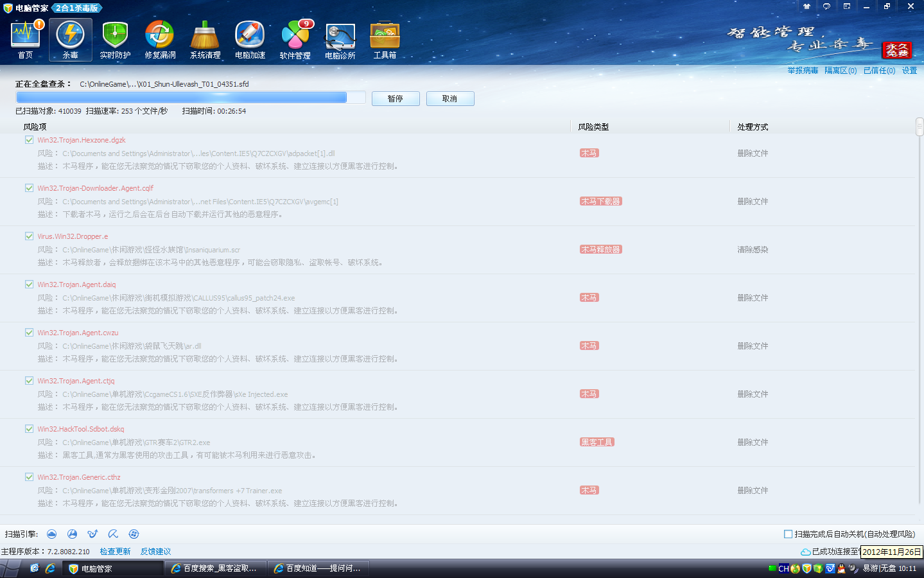Uncheck Win32.Trojan.Agent.cwzu item
The height and width of the screenshot is (578, 924).
pyautogui.click(x=29, y=332)
